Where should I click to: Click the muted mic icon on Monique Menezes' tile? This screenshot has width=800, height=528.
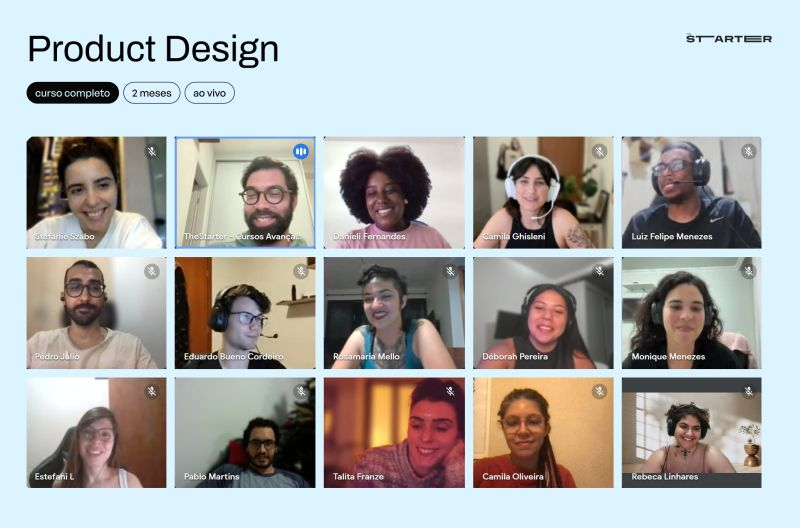(x=748, y=271)
